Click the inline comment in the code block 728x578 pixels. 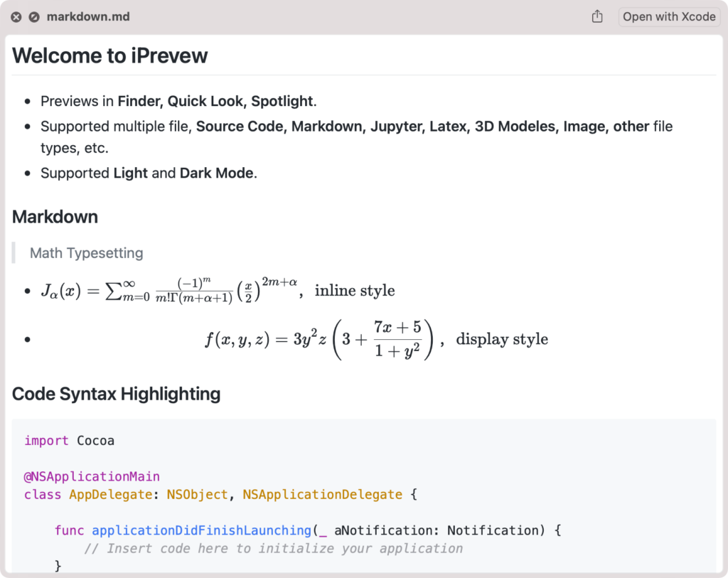(273, 548)
